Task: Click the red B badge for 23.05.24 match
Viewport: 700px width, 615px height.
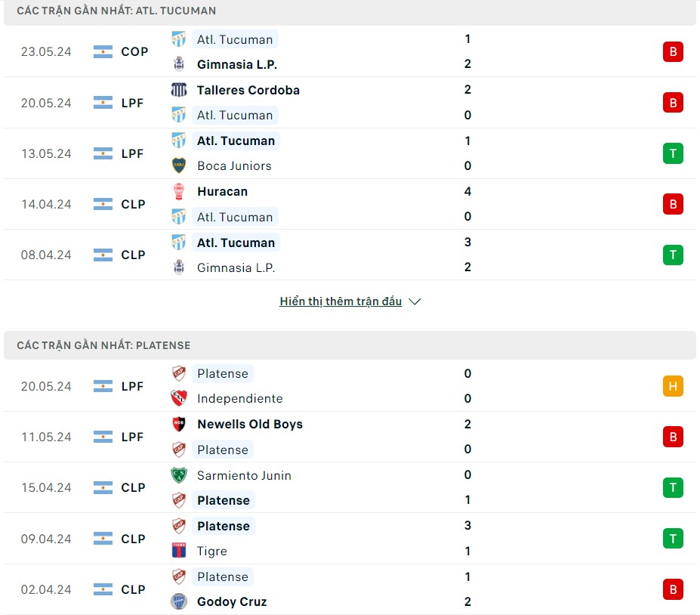Action: pyautogui.click(x=672, y=51)
